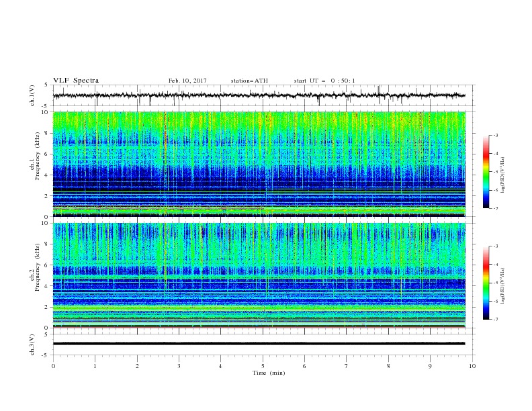
Task: Click the ch.1 "Frequency (kHz)" axis label
Action: tap(38, 154)
